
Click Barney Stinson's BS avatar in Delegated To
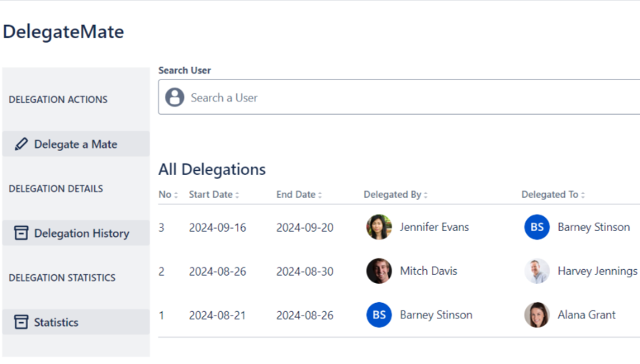click(537, 227)
